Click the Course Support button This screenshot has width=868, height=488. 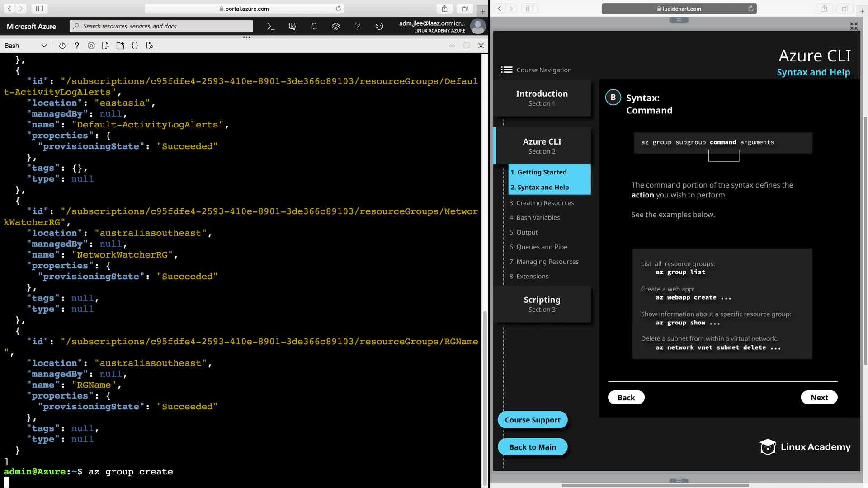pos(533,420)
